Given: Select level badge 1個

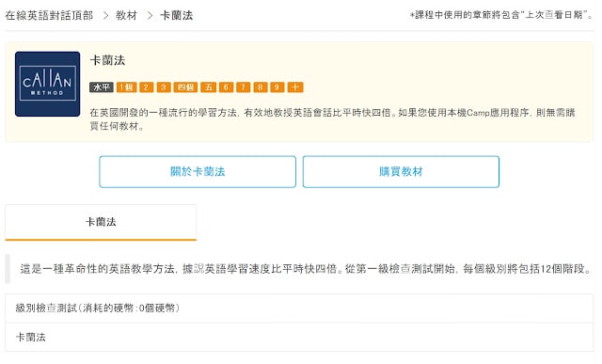Looking at the screenshot, I should (x=126, y=87).
